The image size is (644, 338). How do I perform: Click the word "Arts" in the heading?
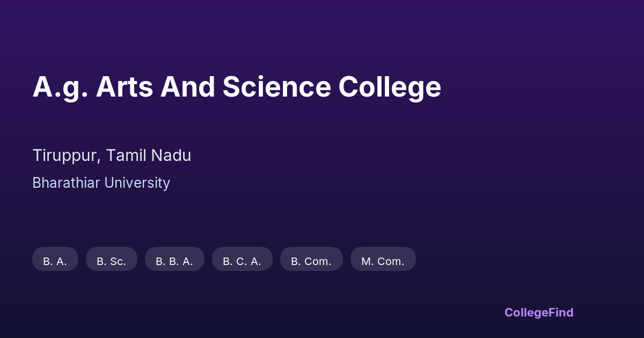point(124,87)
